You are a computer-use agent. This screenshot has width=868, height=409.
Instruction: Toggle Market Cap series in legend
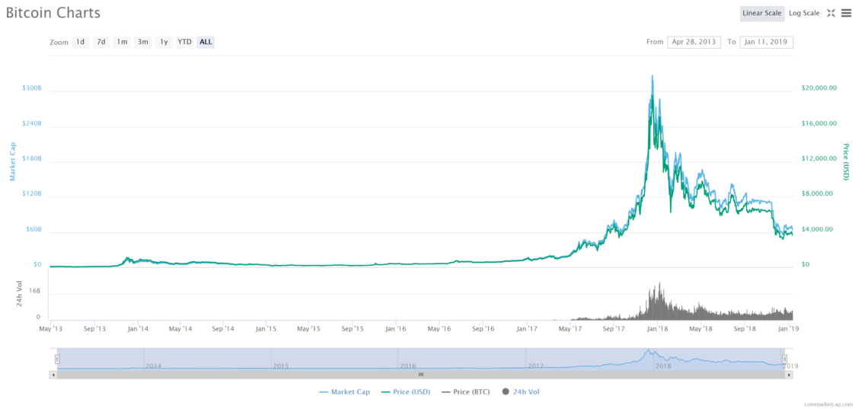344,391
